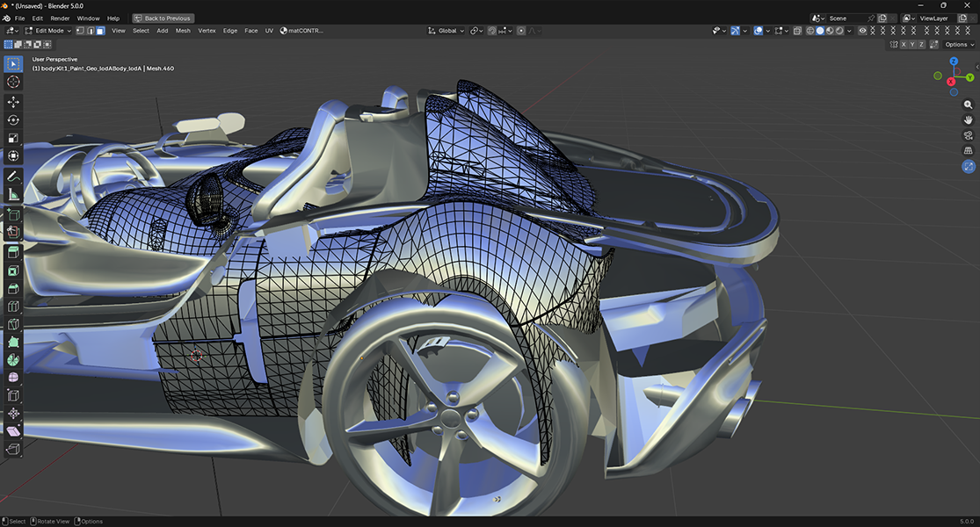Pick the Poly Build tool
980x527 pixels.
[x=13, y=343]
